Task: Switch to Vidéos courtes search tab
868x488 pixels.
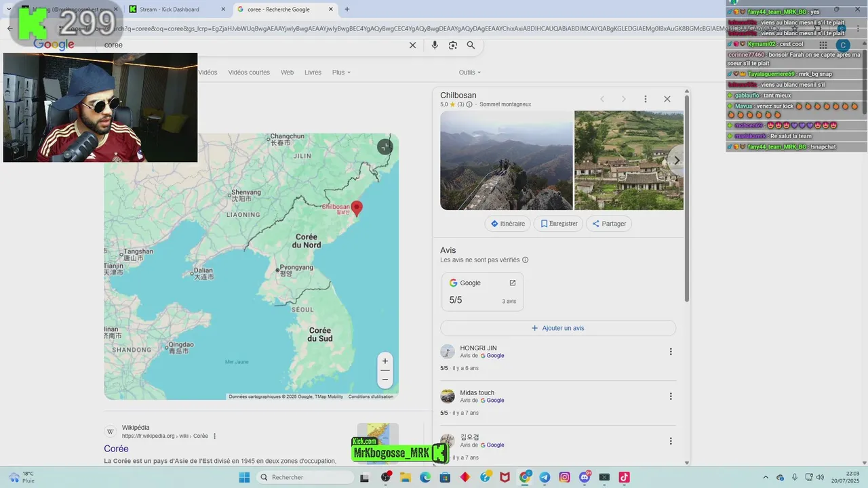Action: [249, 73]
